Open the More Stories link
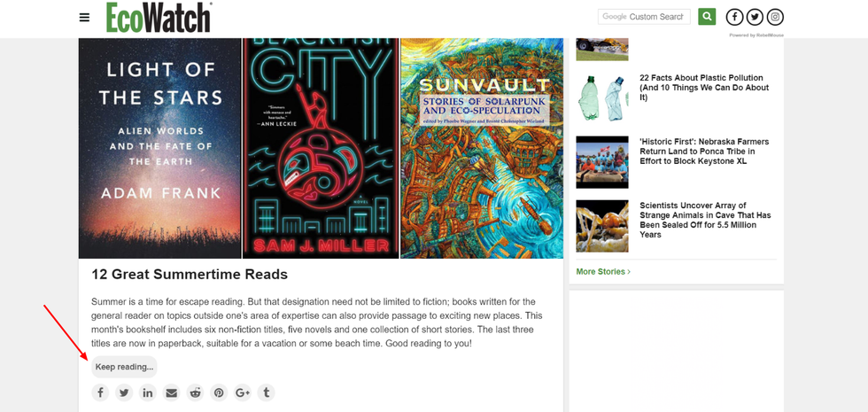 click(x=603, y=272)
